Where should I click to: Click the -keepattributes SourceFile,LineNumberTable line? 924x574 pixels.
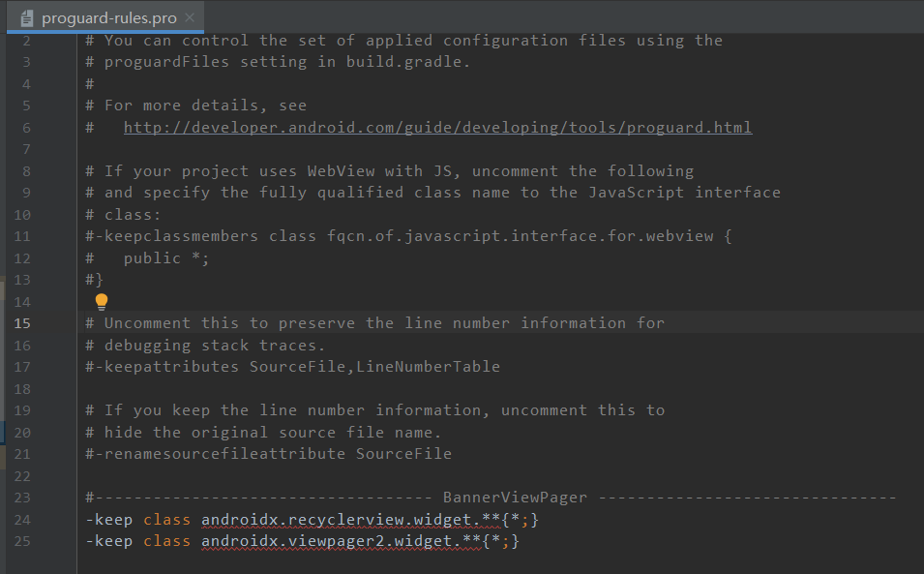[x=292, y=367]
